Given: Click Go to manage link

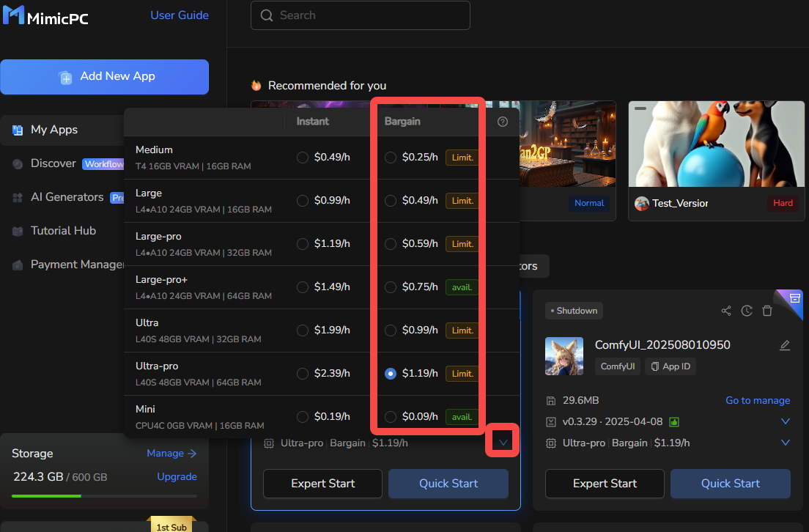Looking at the screenshot, I should point(758,400).
